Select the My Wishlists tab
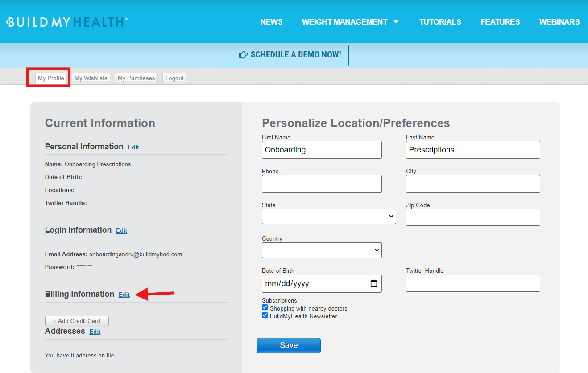Screen dimensions: 588x373 click(x=91, y=78)
